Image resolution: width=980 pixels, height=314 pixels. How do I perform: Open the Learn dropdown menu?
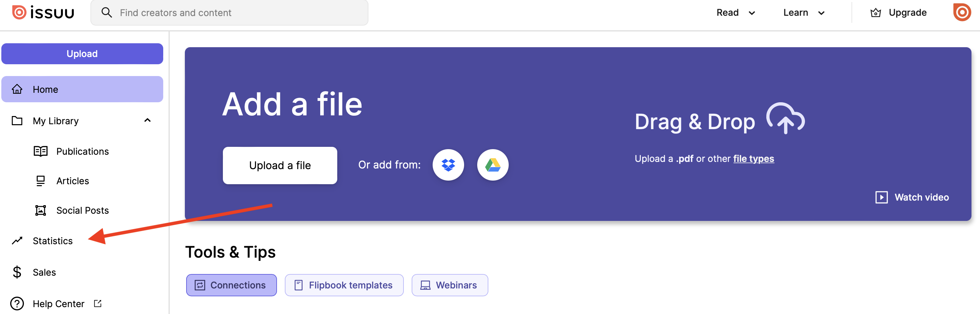[803, 12]
